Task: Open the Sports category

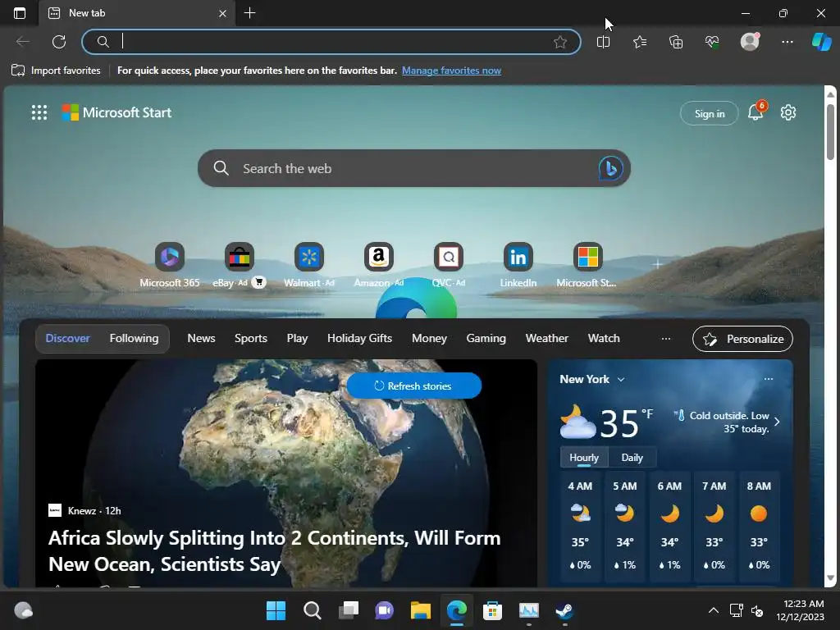Action: point(251,338)
